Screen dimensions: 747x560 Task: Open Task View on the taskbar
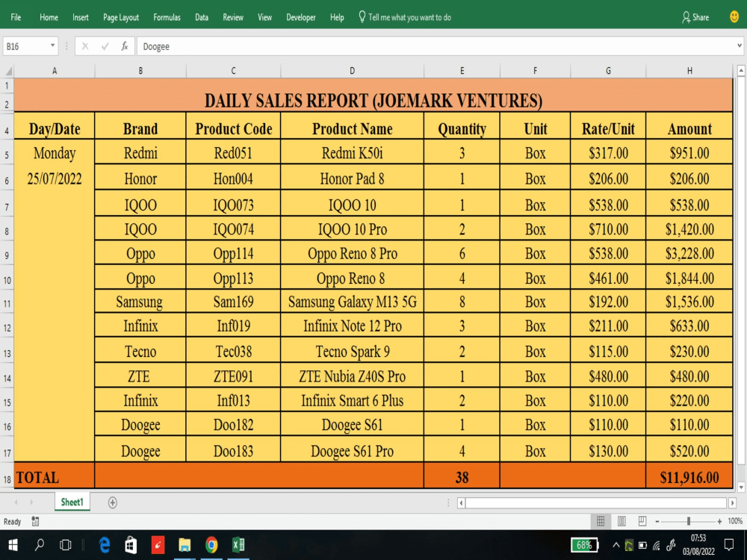click(65, 545)
